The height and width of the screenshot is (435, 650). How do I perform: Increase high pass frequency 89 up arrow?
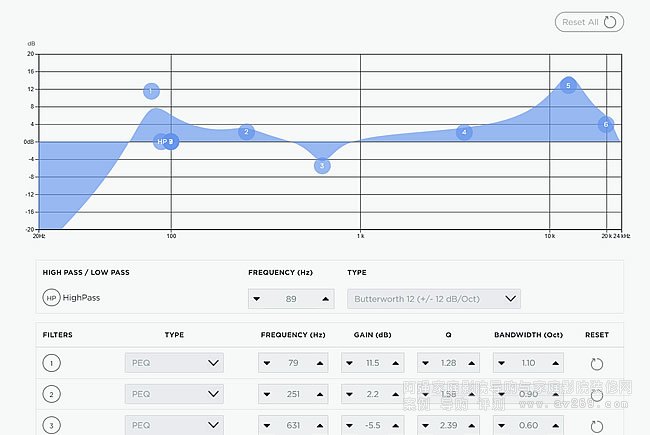click(x=324, y=299)
